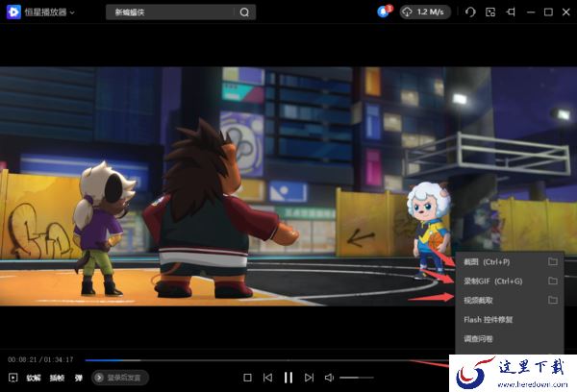Close the player window
The height and width of the screenshot is (392, 577).
point(566,12)
